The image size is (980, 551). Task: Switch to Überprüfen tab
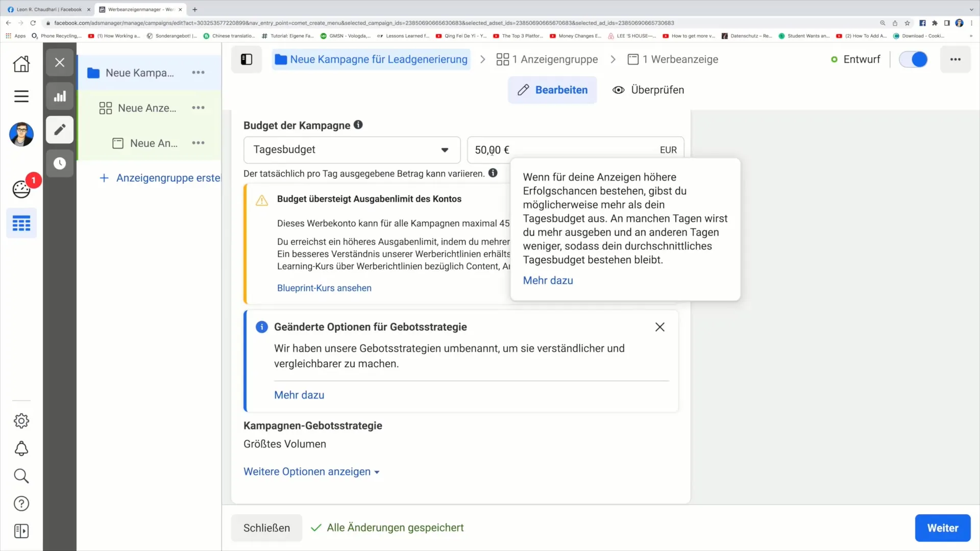point(648,90)
